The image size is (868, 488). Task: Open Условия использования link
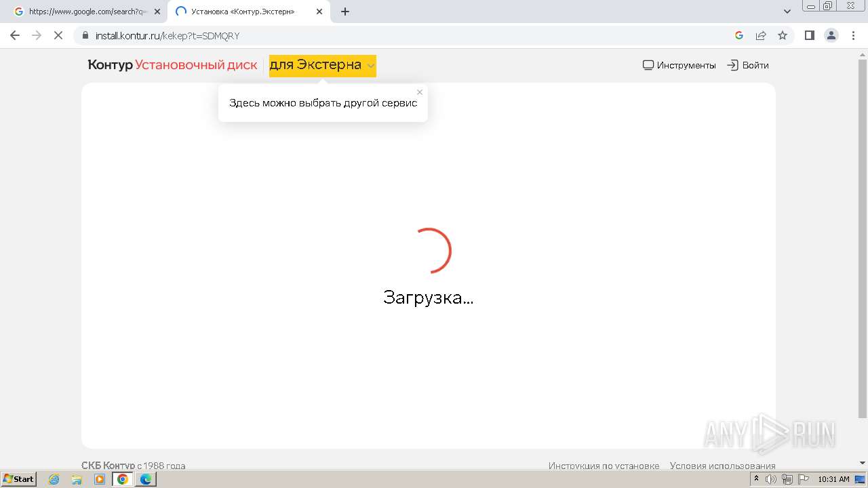[x=722, y=466]
